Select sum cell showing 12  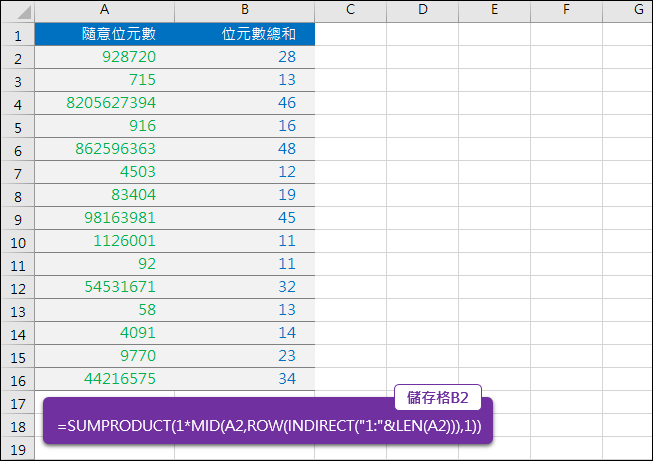tap(244, 172)
